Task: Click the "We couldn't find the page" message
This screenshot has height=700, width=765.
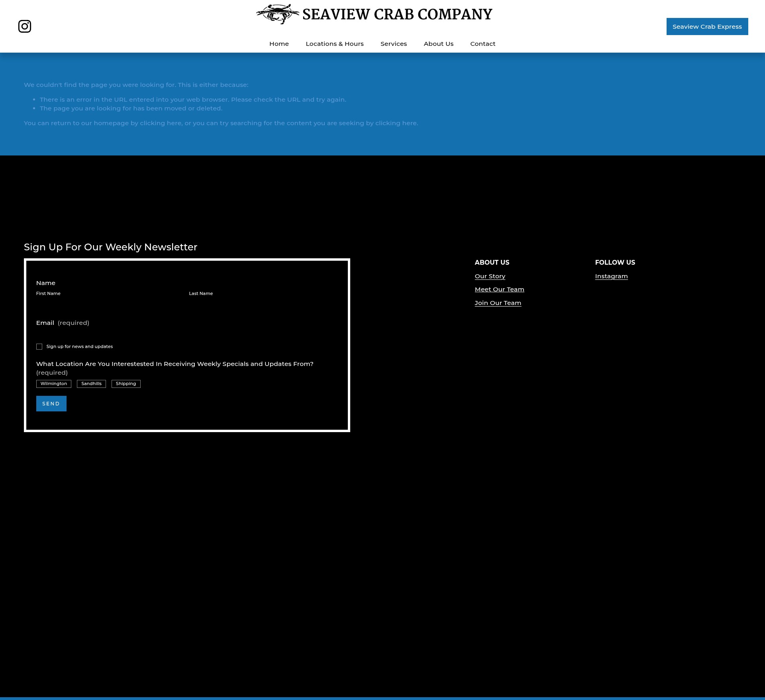Action: tap(136, 85)
